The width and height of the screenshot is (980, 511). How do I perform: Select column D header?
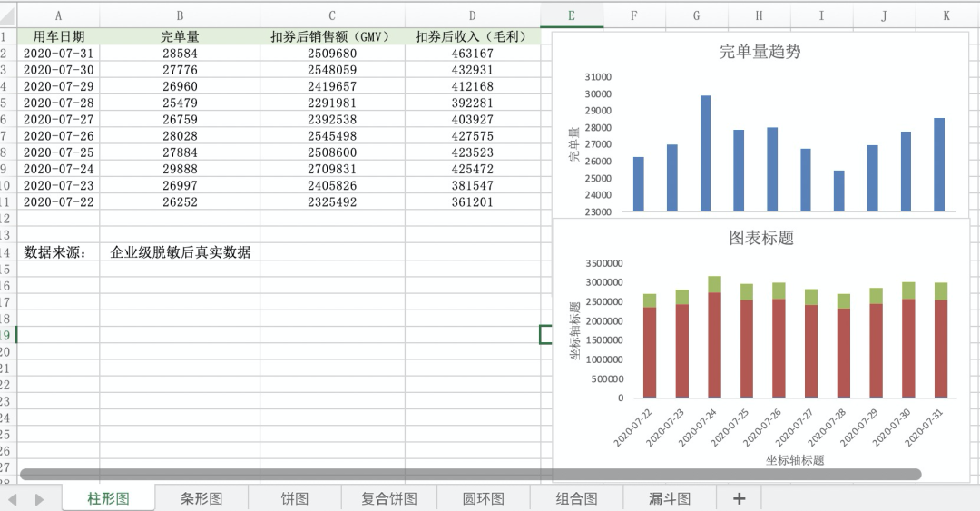click(x=473, y=15)
